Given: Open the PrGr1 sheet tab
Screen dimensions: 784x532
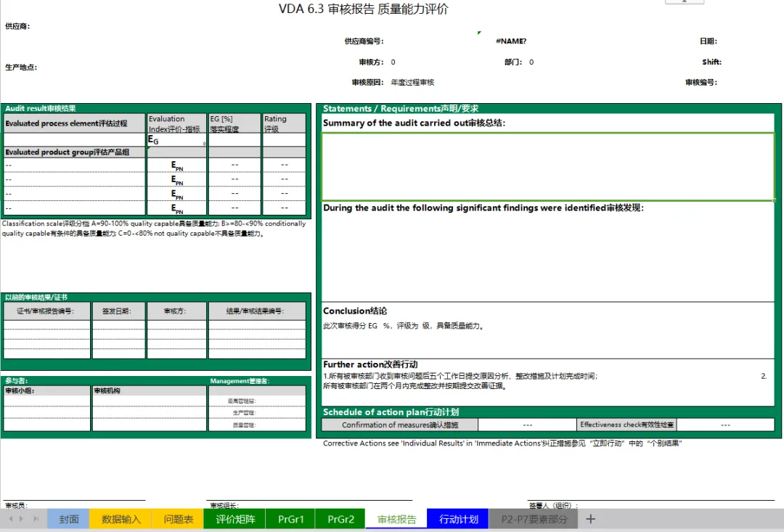Looking at the screenshot, I should pyautogui.click(x=290, y=519).
